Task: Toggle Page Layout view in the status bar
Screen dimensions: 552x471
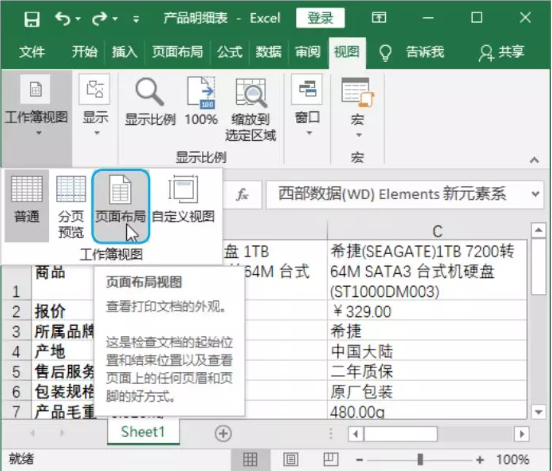Action: click(290, 459)
